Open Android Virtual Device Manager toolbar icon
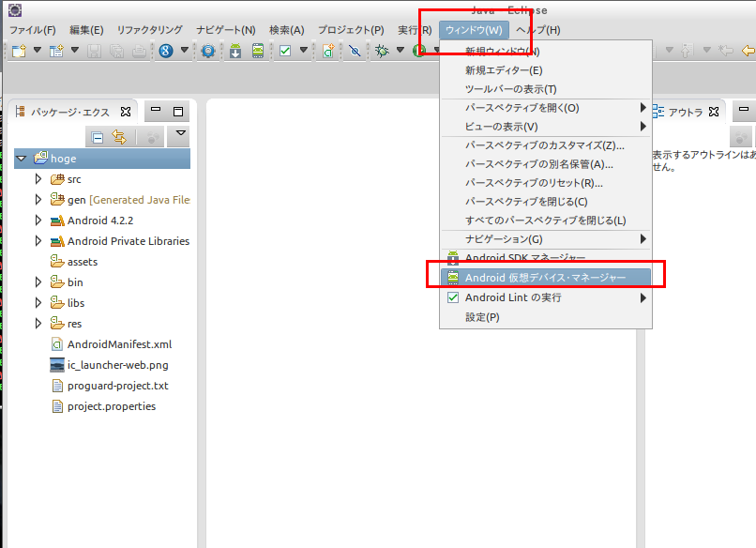Image resolution: width=756 pixels, height=548 pixels. tap(258, 50)
